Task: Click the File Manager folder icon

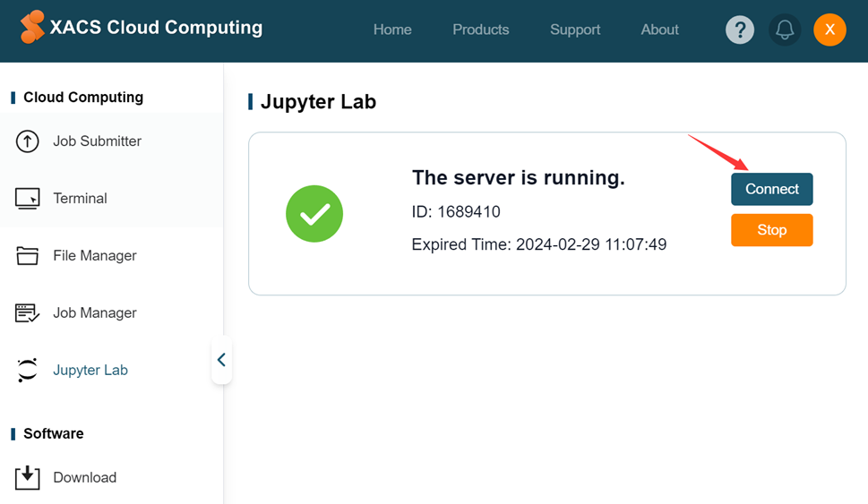Action: click(x=27, y=256)
